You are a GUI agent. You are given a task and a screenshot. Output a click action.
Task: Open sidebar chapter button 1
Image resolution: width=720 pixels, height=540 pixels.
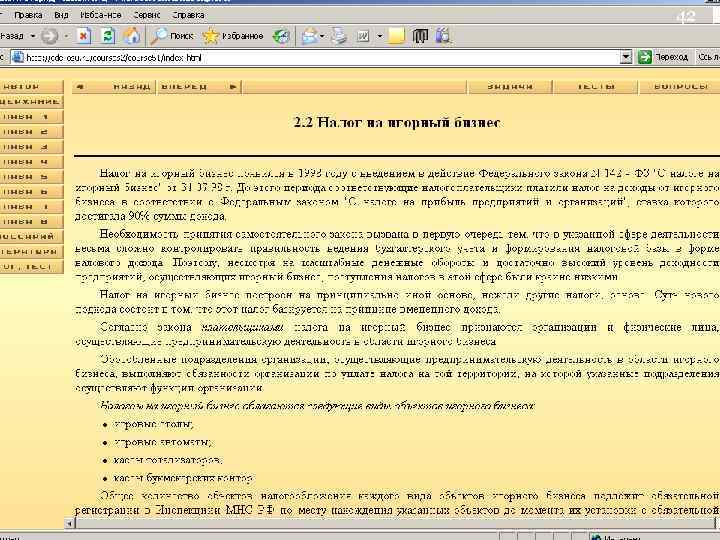coord(31,117)
